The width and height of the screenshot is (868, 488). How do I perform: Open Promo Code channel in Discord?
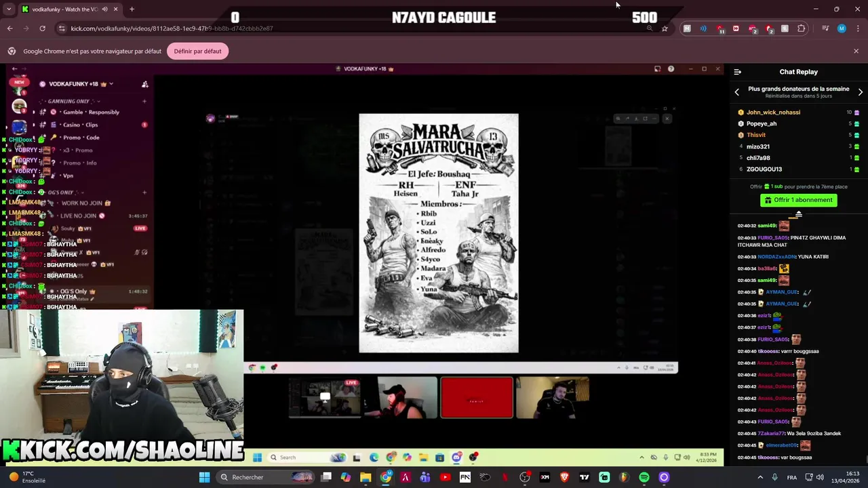pos(81,138)
